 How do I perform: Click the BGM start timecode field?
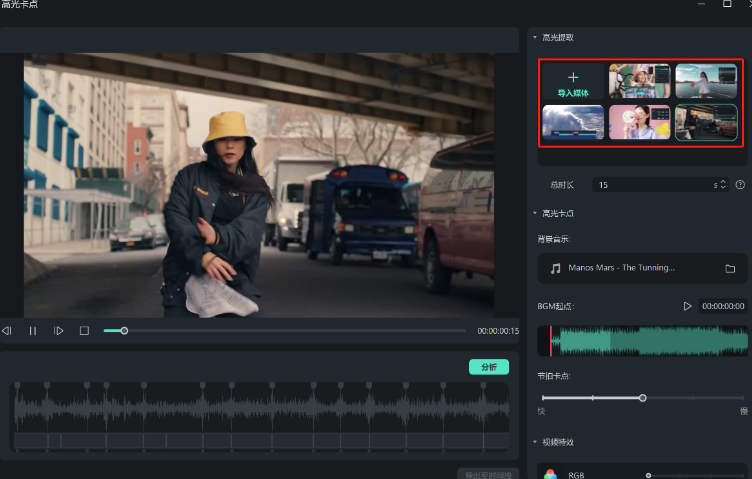click(x=722, y=306)
